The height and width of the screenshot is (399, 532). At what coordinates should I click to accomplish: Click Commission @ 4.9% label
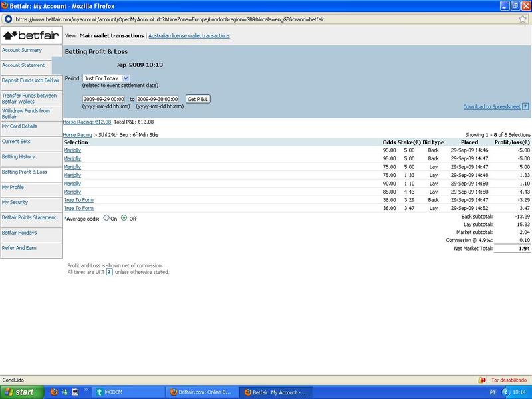tap(469, 240)
